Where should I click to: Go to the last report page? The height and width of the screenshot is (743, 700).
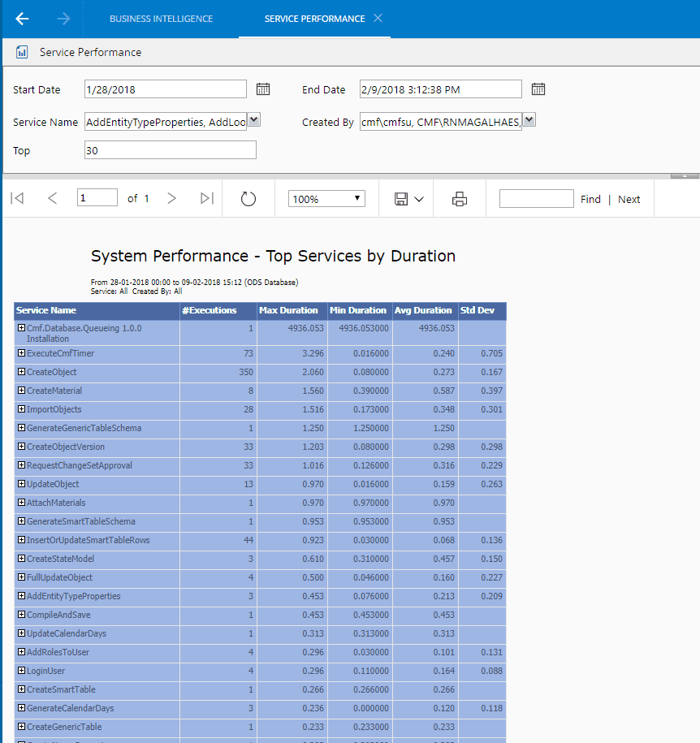(x=206, y=198)
